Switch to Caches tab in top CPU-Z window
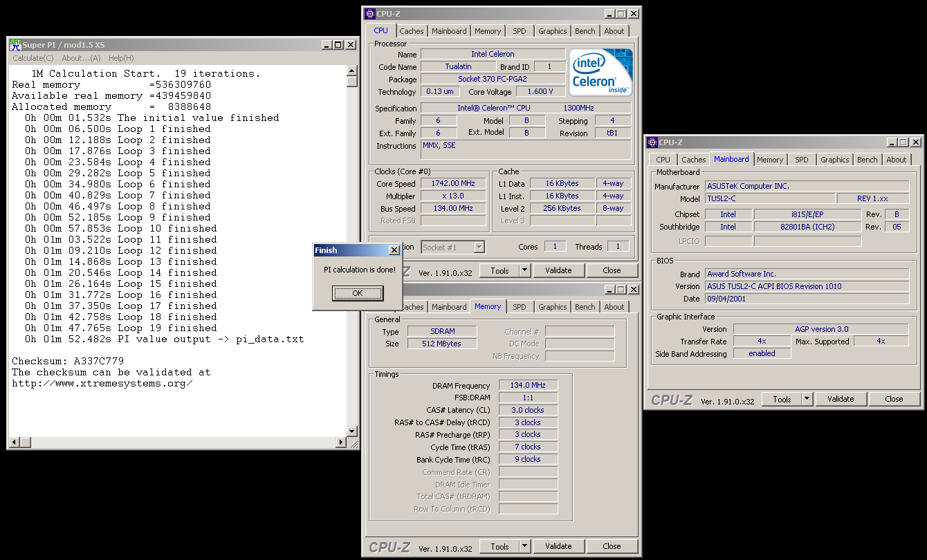 (x=412, y=31)
